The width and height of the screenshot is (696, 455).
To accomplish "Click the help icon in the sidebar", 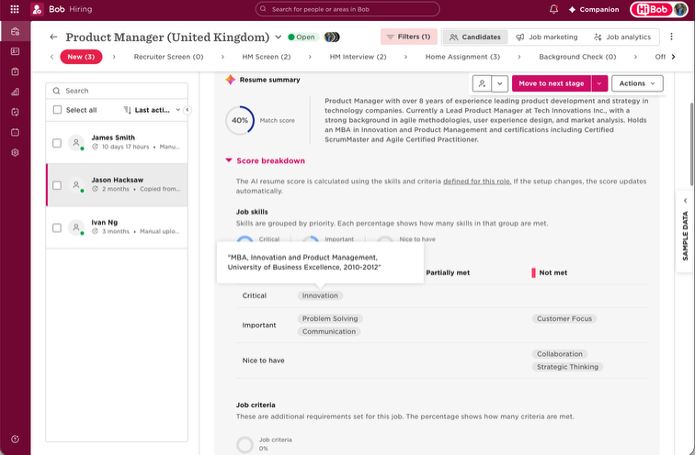I will 15,439.
